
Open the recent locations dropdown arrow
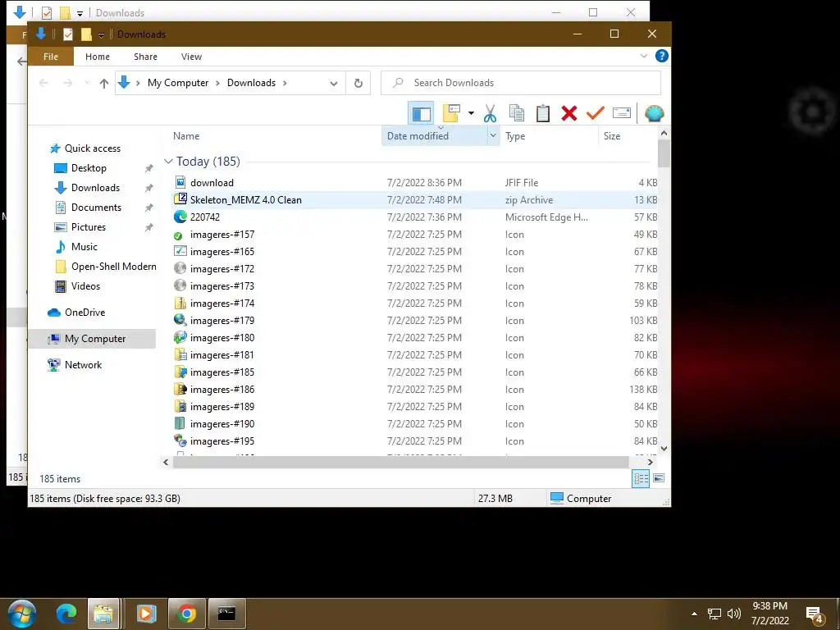pyautogui.click(x=87, y=83)
